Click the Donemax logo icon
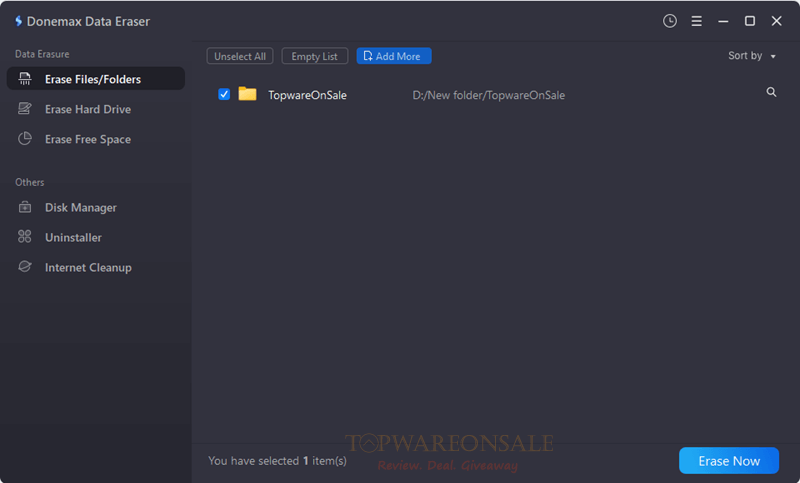The image size is (800, 483). click(x=18, y=21)
